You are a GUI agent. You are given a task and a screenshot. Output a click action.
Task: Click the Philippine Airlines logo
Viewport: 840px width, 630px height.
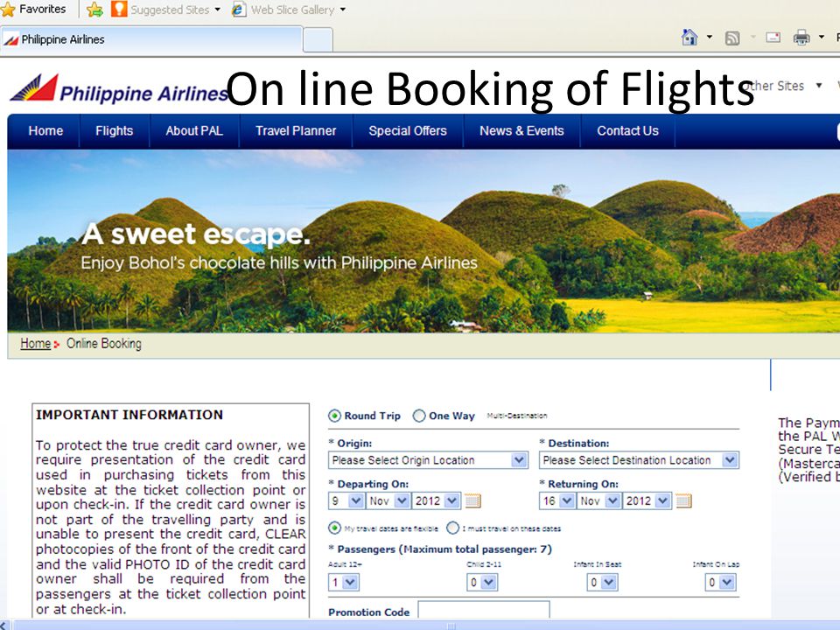click(120, 88)
